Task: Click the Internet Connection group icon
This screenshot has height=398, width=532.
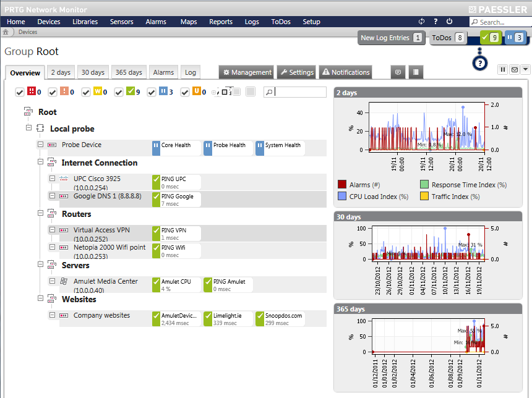Action: (x=52, y=163)
